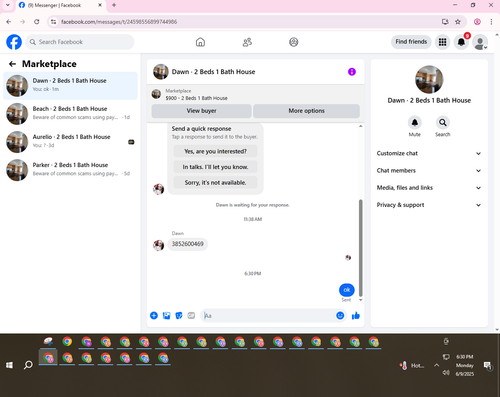Go to Home feed icon
The width and height of the screenshot is (500, 397).
pos(200,42)
